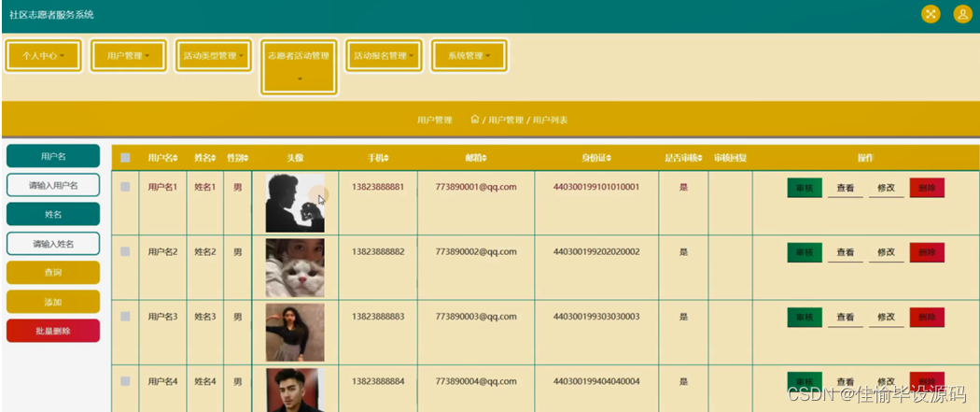This screenshot has width=980, height=412.
Task: Click the home icon in breadcrumb
Action: point(475,120)
